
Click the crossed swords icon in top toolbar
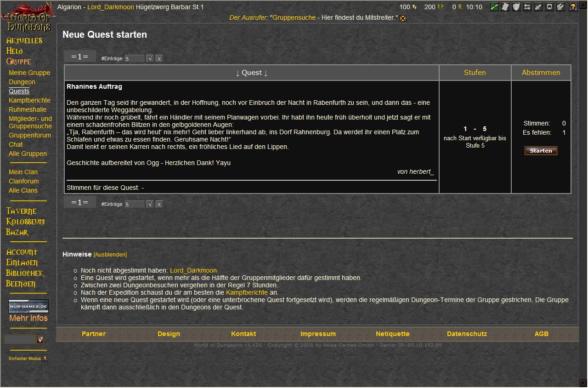(560, 7)
